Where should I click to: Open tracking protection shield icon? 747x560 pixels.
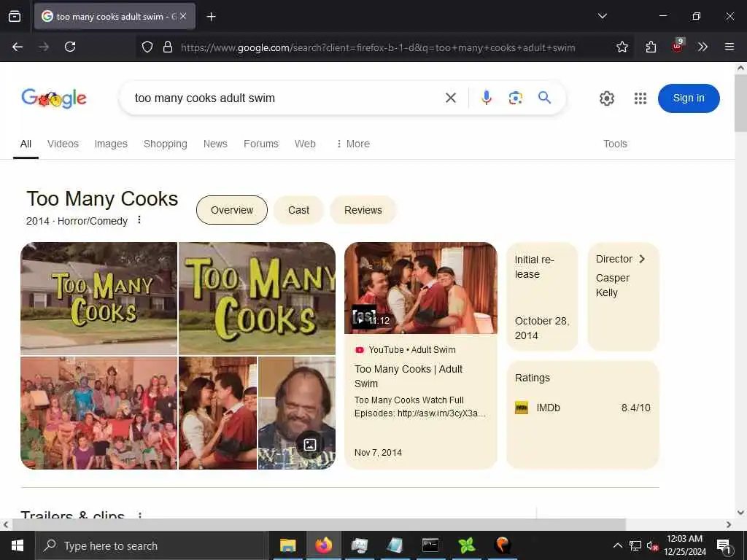click(147, 47)
